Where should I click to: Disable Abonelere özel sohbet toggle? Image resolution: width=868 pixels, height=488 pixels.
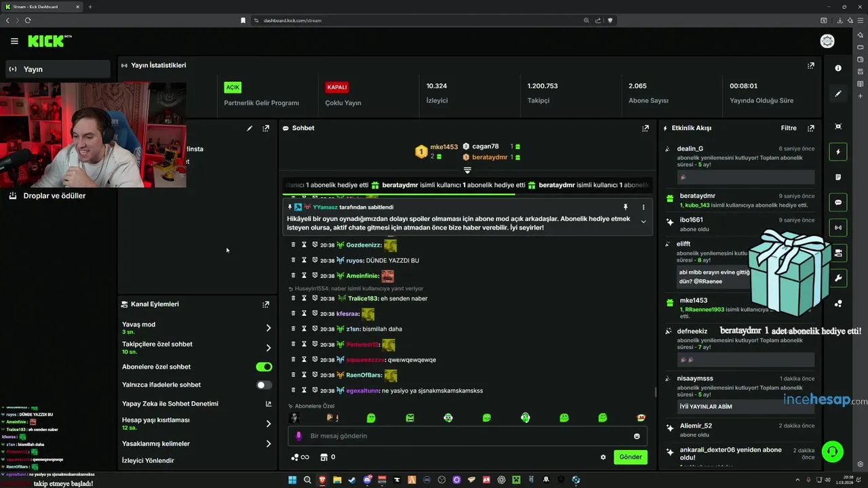coord(264,367)
